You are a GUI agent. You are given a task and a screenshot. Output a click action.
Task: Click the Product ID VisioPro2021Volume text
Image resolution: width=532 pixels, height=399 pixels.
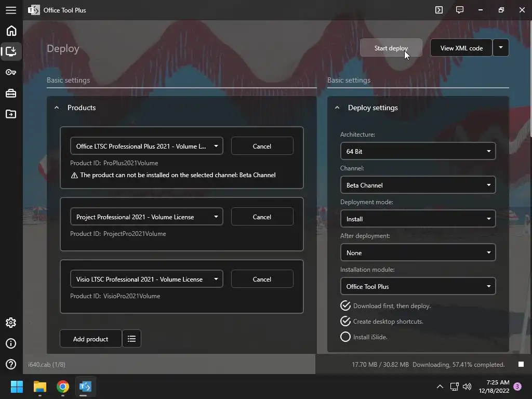point(115,296)
